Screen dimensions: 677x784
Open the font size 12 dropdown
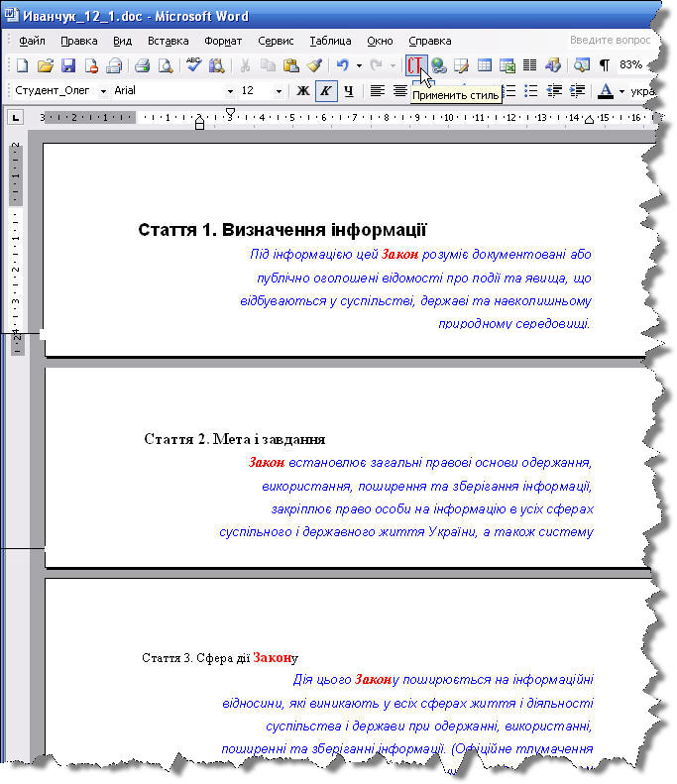[x=279, y=91]
